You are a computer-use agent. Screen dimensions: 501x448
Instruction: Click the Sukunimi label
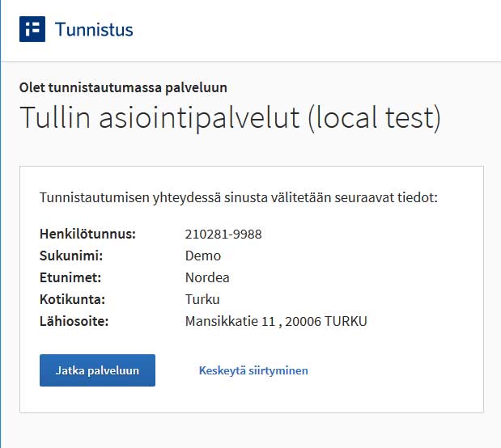point(71,256)
